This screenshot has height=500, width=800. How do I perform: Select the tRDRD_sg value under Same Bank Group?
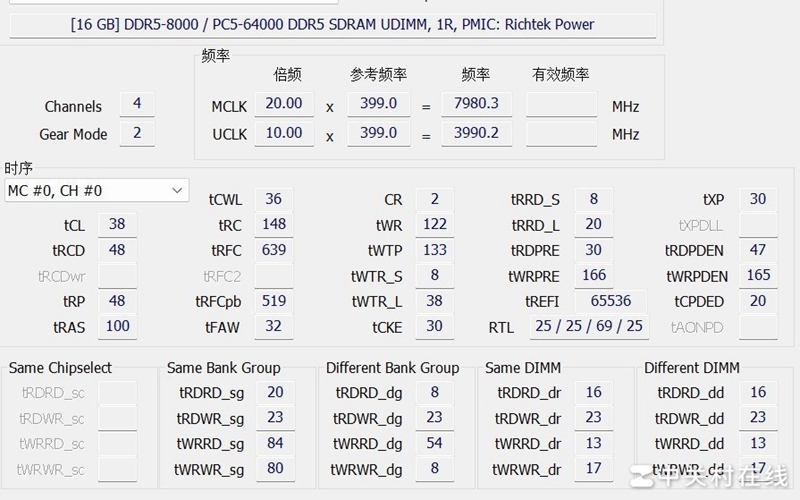tap(275, 393)
